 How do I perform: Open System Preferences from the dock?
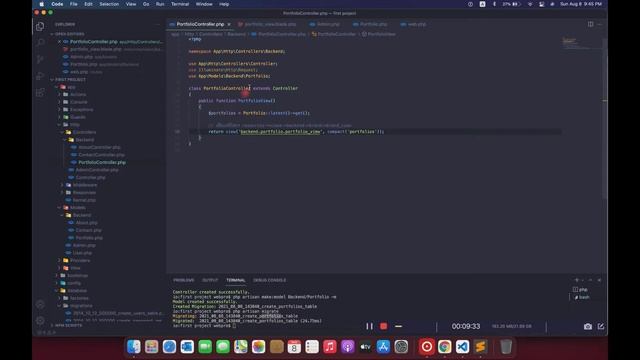(x=401, y=347)
